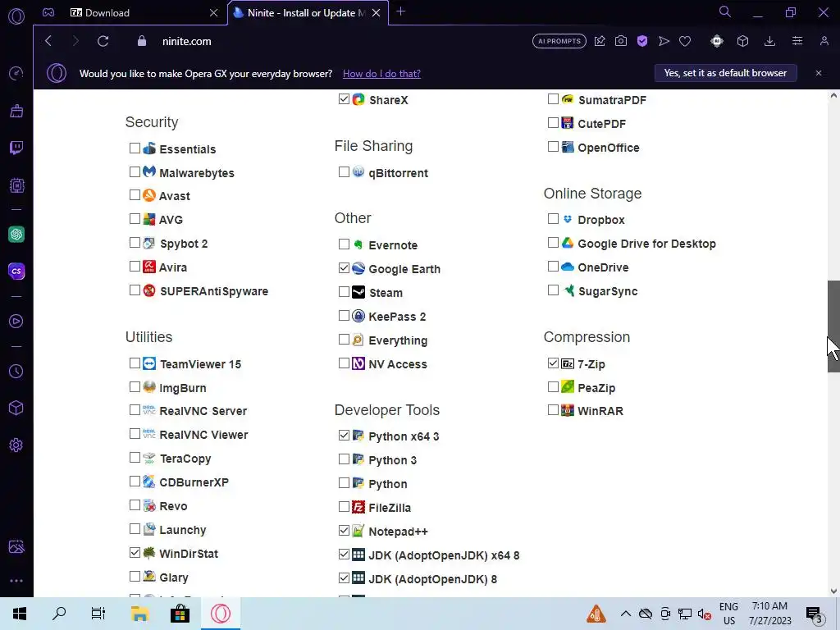This screenshot has height=630, width=840.
Task: Click the ad blocker shield icon
Action: pyautogui.click(x=642, y=41)
